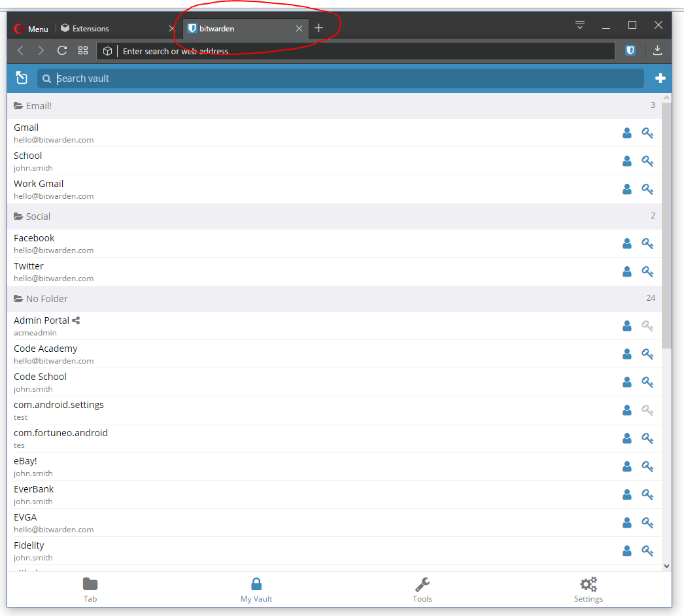Click the key icon for Gmail
Screen dimensions: 684x616
click(647, 133)
